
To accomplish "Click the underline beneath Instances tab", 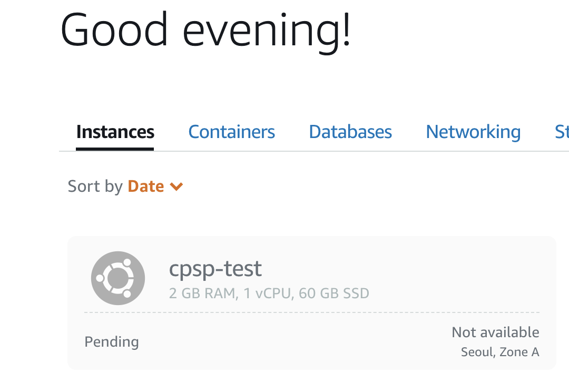I will click(x=115, y=149).
